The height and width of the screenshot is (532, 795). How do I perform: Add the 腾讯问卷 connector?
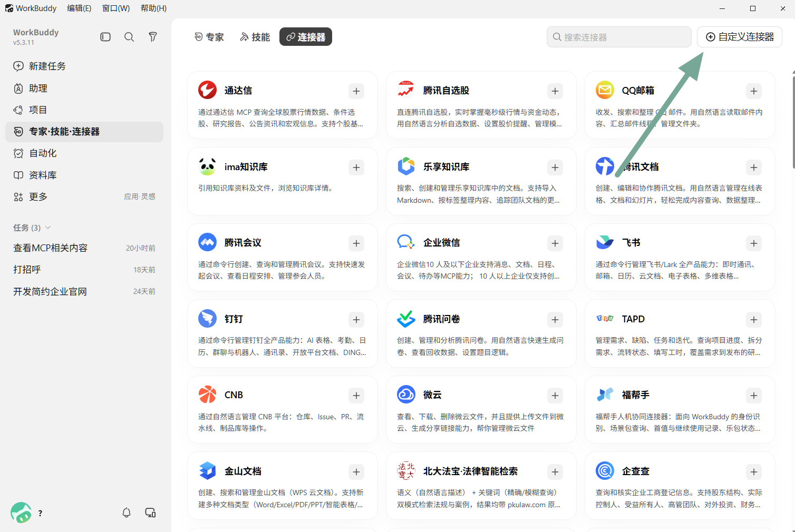point(555,320)
